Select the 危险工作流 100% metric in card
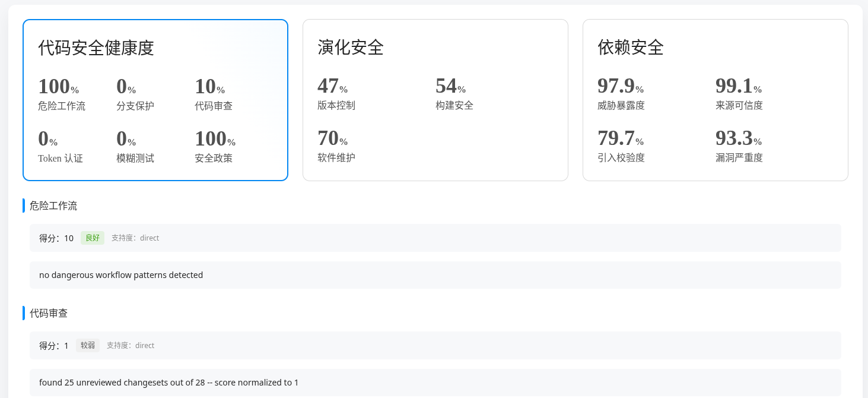The width and height of the screenshot is (868, 398). [62, 95]
